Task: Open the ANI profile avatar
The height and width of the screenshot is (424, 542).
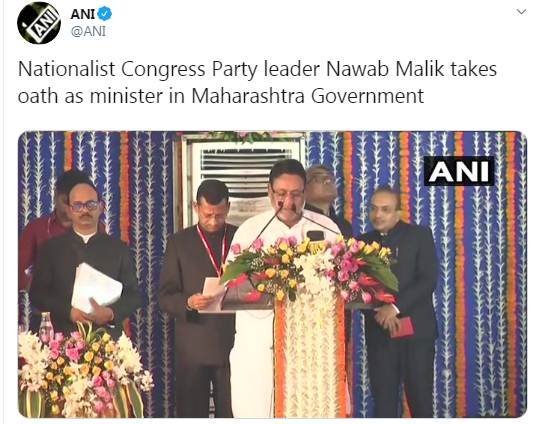Action: click(39, 23)
